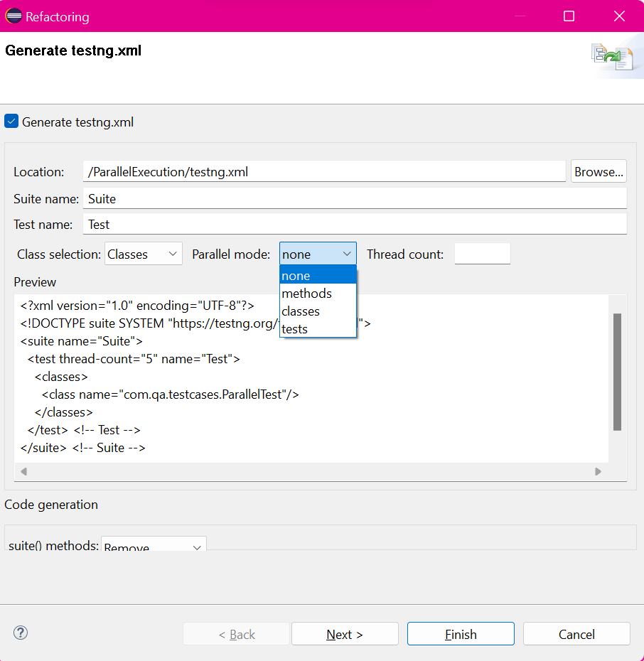
Task: Select methods from the Parallel mode list
Action: pos(306,293)
